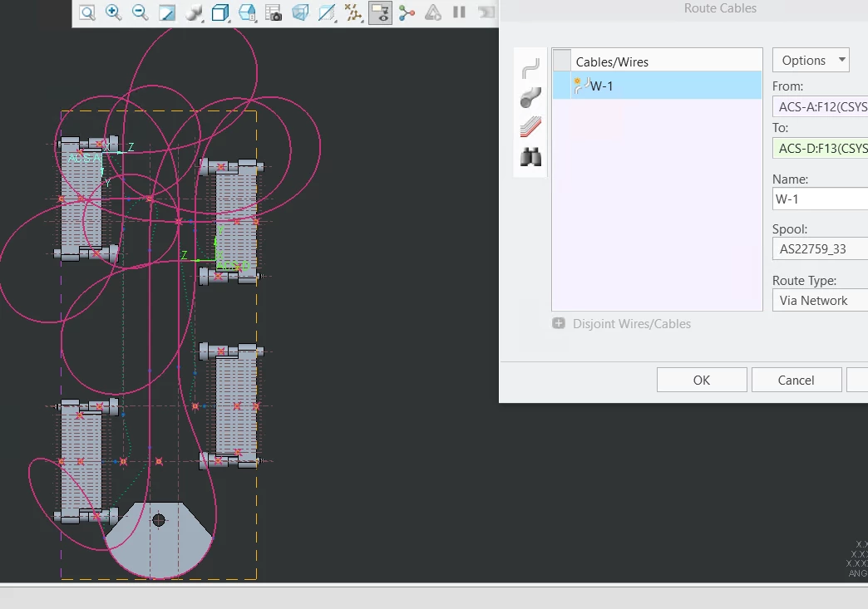Click the blank header selector box
The width and height of the screenshot is (868, 609).
[x=562, y=61]
